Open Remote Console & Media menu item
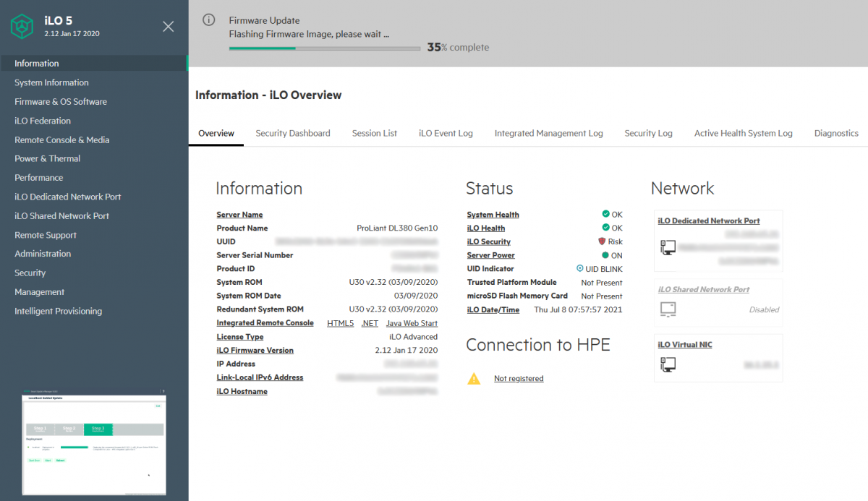The width and height of the screenshot is (868, 501). pos(61,140)
